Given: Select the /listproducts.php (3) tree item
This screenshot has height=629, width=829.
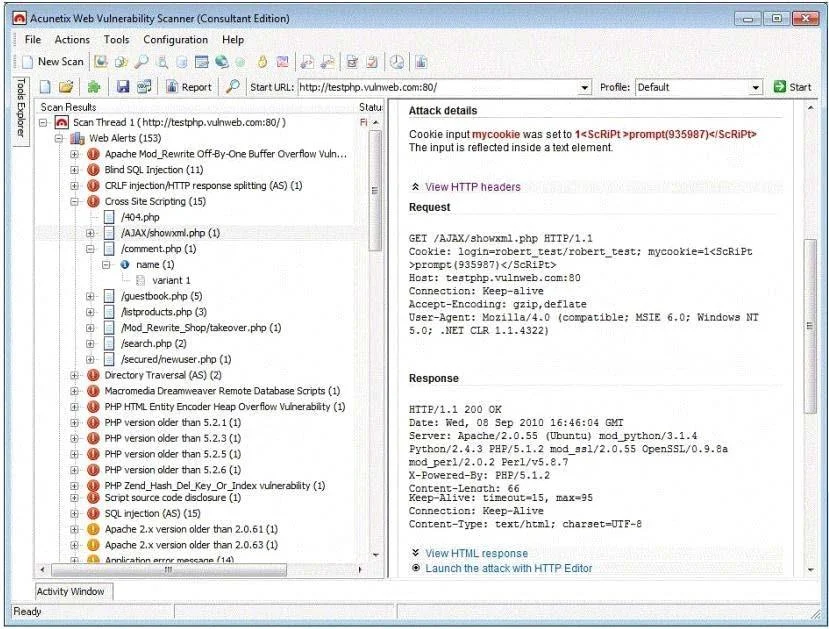Looking at the screenshot, I should (163, 312).
